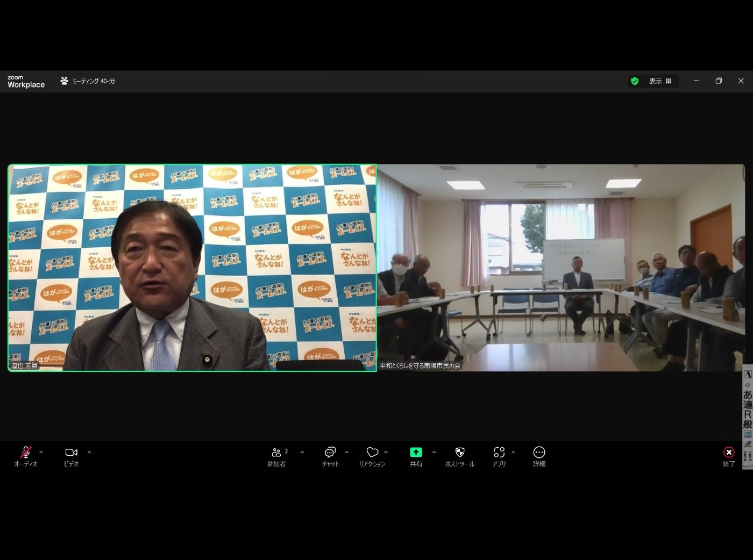Open the 詳細 more options icon
This screenshot has width=753, height=560.
click(539, 453)
